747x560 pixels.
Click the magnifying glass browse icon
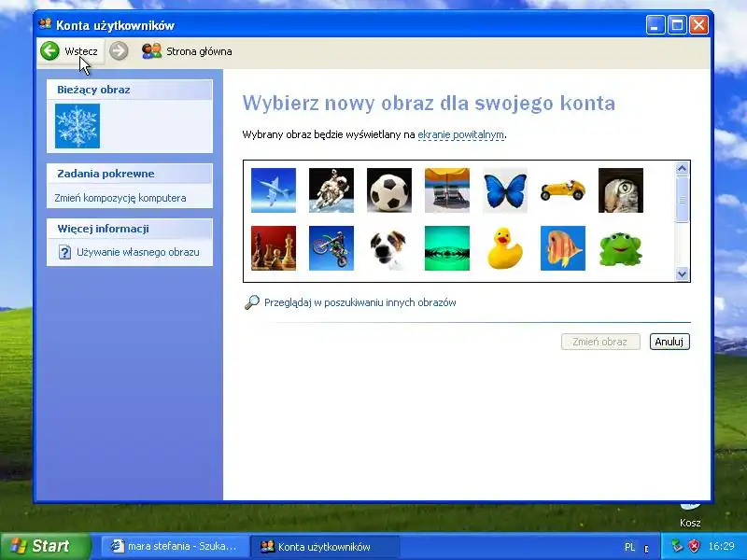pos(251,302)
